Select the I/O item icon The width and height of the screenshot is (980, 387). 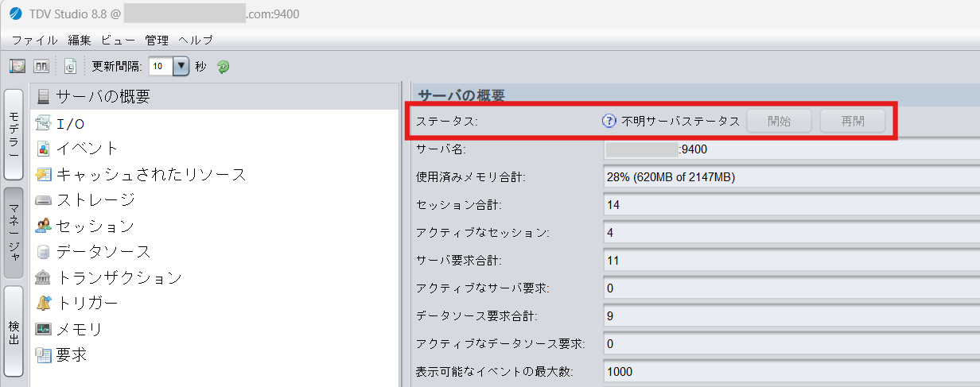point(44,123)
